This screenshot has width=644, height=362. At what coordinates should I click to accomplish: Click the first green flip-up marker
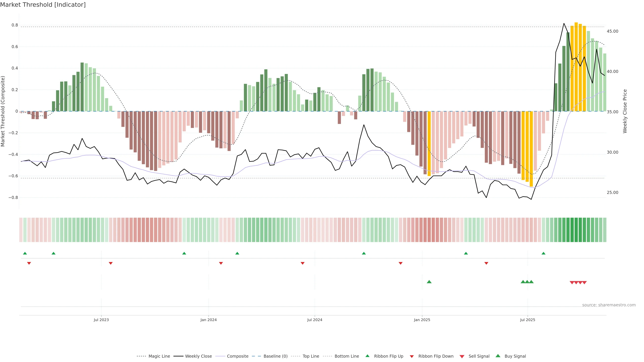coord(25,253)
